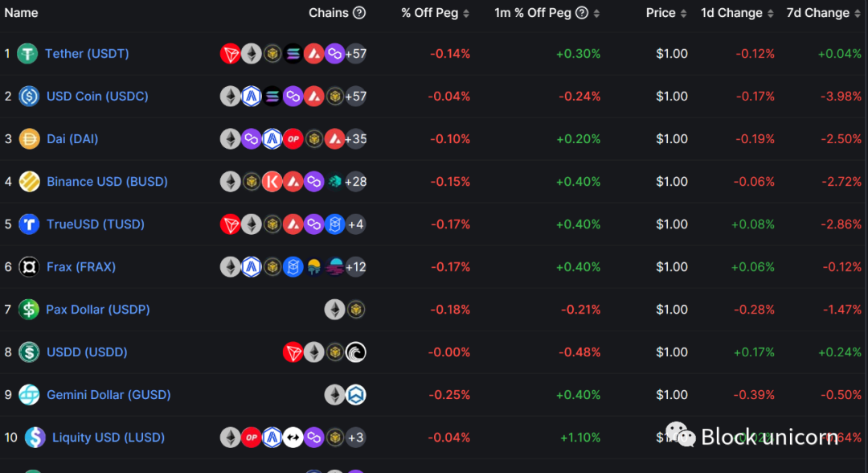868x473 pixels.
Task: Click the Tron chain icon in USDD row
Action: tap(293, 352)
